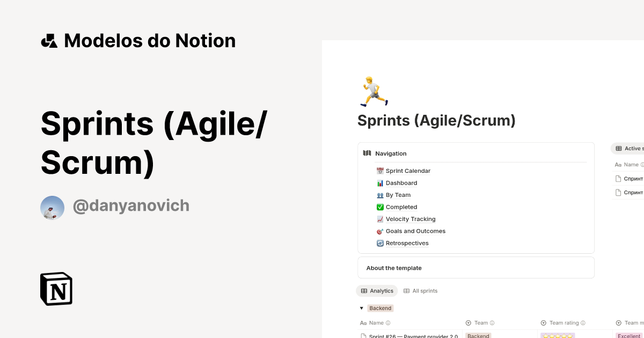The image size is (644, 338).
Task: Switch to the All sprints tab
Action: pos(421,291)
